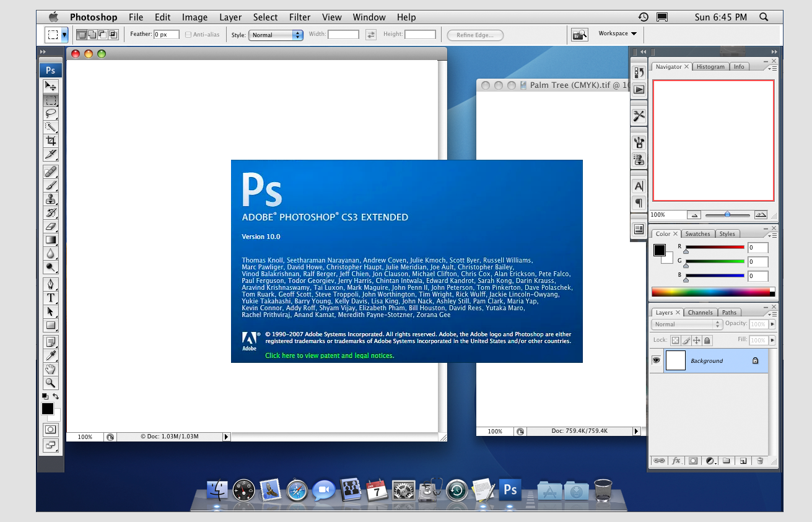This screenshot has width=812, height=522.
Task: Open the Tool Presets panel icon
Action: pos(639,116)
